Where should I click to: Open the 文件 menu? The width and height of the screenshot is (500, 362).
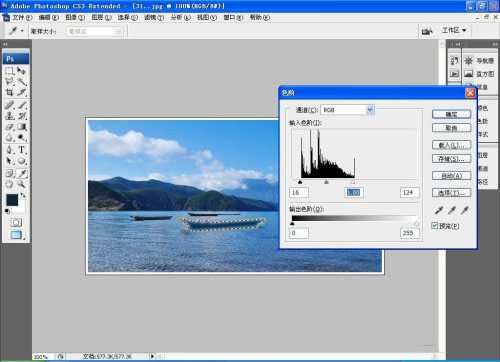click(22, 17)
